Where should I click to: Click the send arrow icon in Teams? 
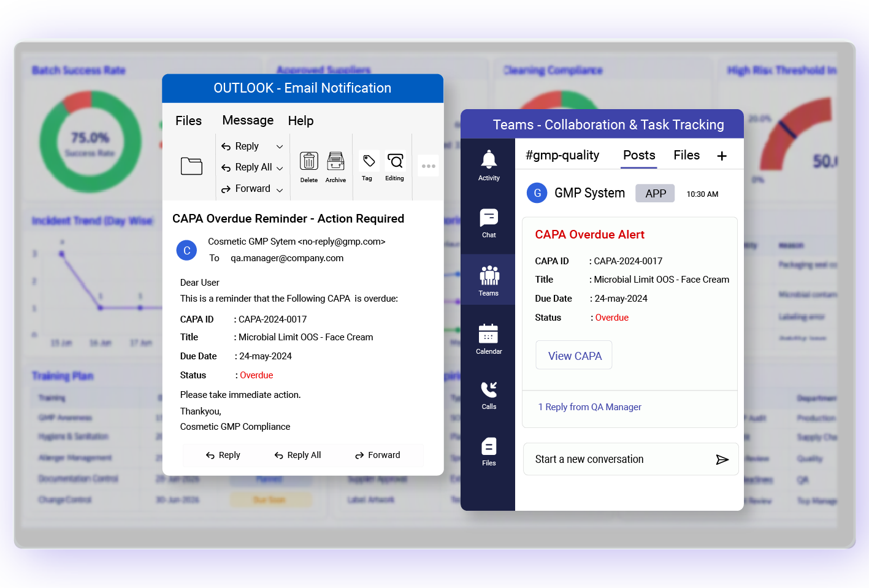point(722,459)
